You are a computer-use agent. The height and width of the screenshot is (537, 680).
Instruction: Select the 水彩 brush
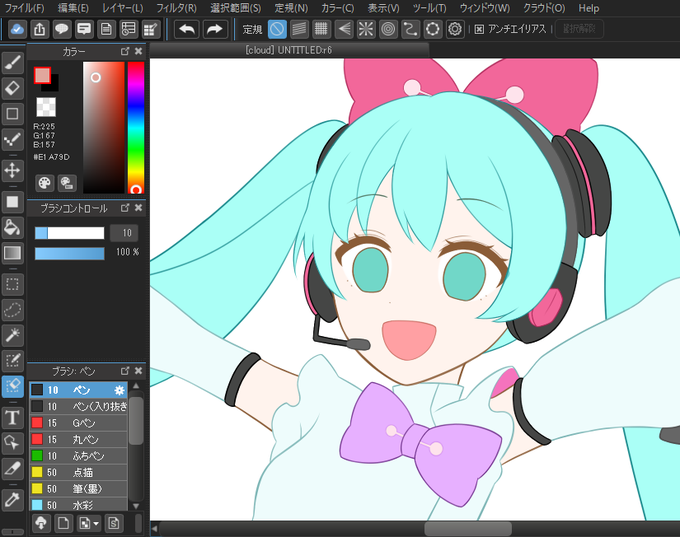point(78,504)
